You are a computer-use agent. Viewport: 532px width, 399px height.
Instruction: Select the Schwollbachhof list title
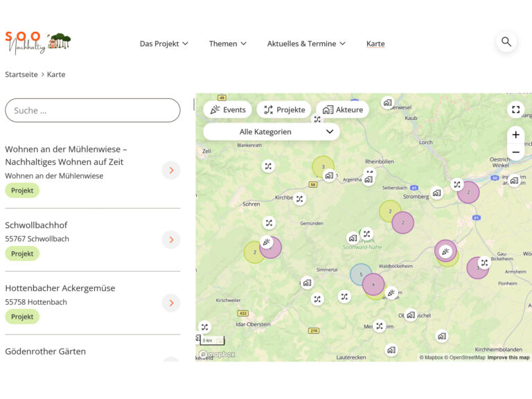pos(36,225)
